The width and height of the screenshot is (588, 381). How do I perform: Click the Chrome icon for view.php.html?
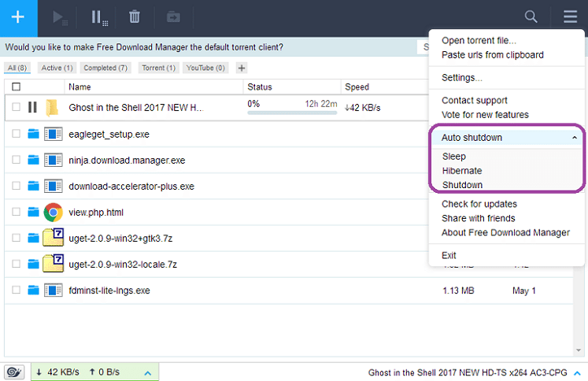[53, 213]
